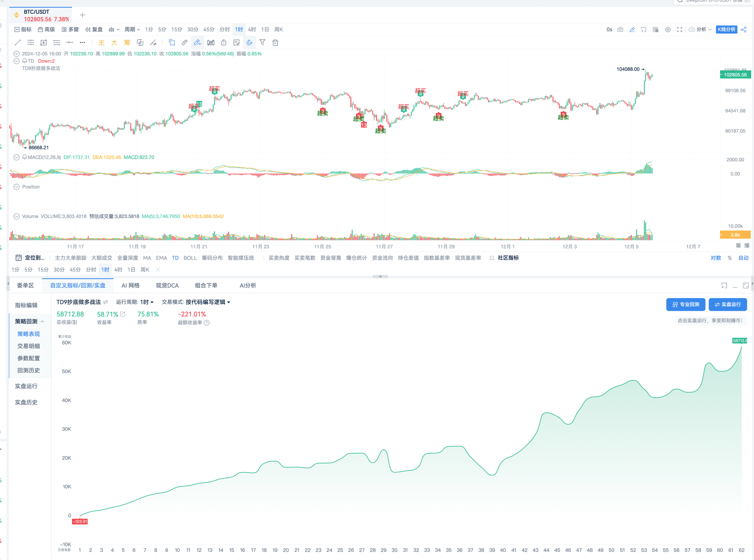This screenshot has width=754, height=560.
Task: Switch to 5分 timeframe in top toolbar
Action: [162, 29]
